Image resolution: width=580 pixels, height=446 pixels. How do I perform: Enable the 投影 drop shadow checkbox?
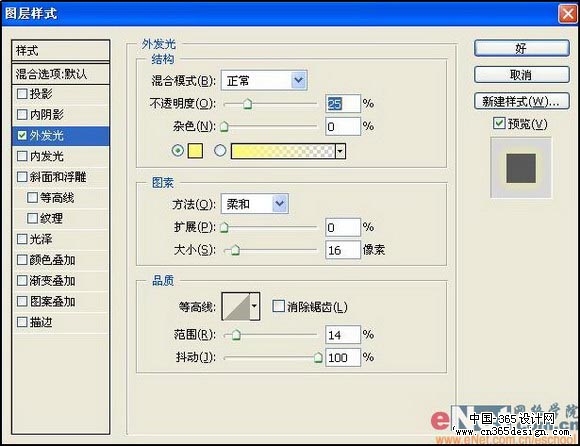tap(22, 94)
